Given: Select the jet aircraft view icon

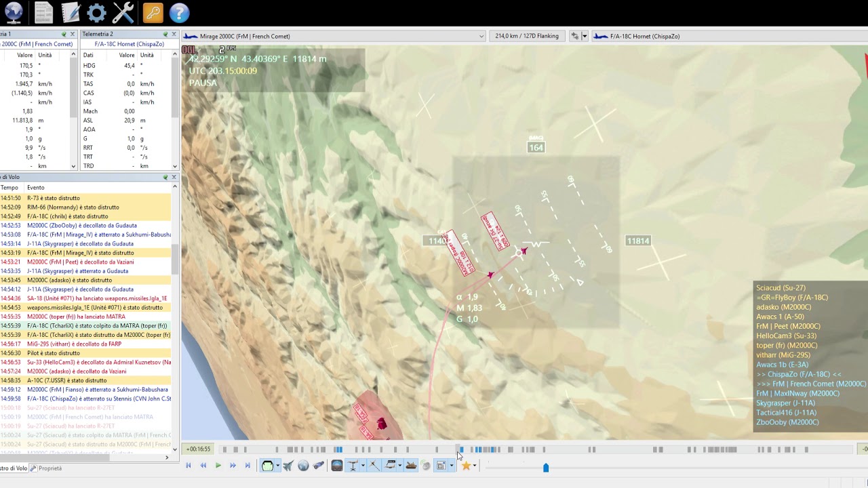Looking at the screenshot, I should (x=288, y=466).
